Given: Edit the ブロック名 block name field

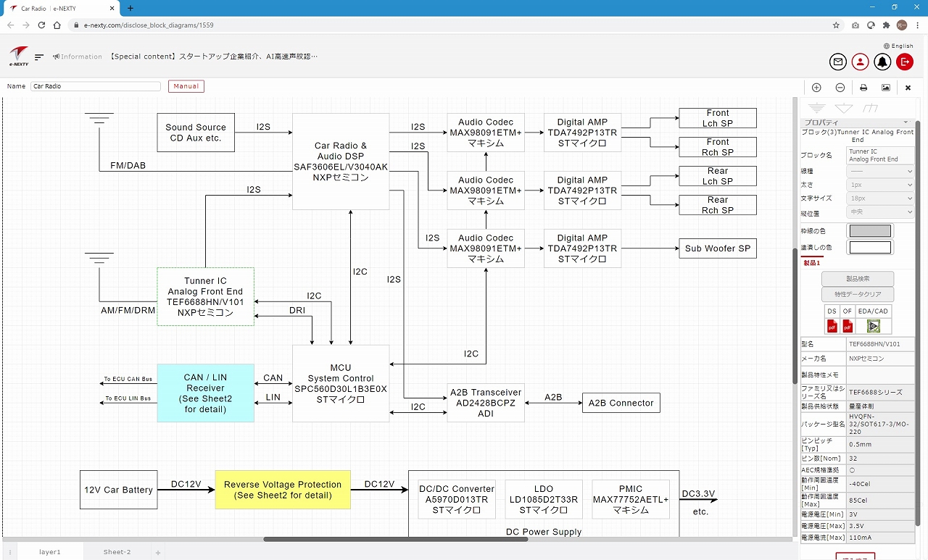Looking at the screenshot, I should coord(880,156).
